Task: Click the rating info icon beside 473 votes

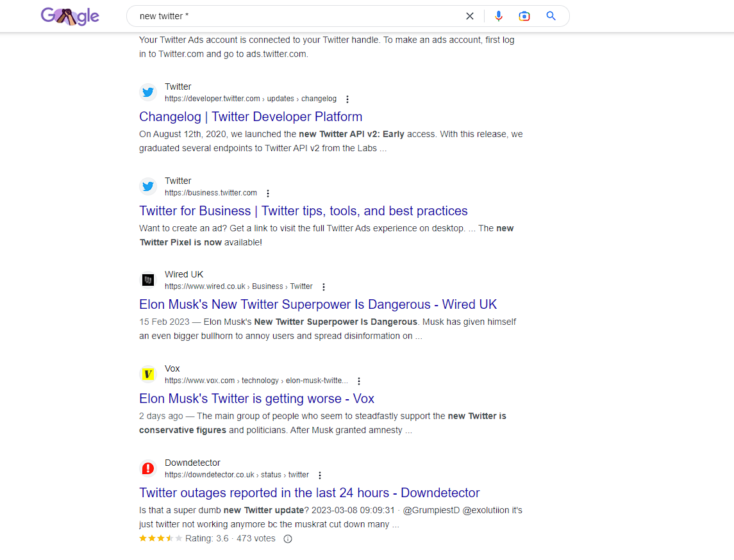Action: click(288, 538)
